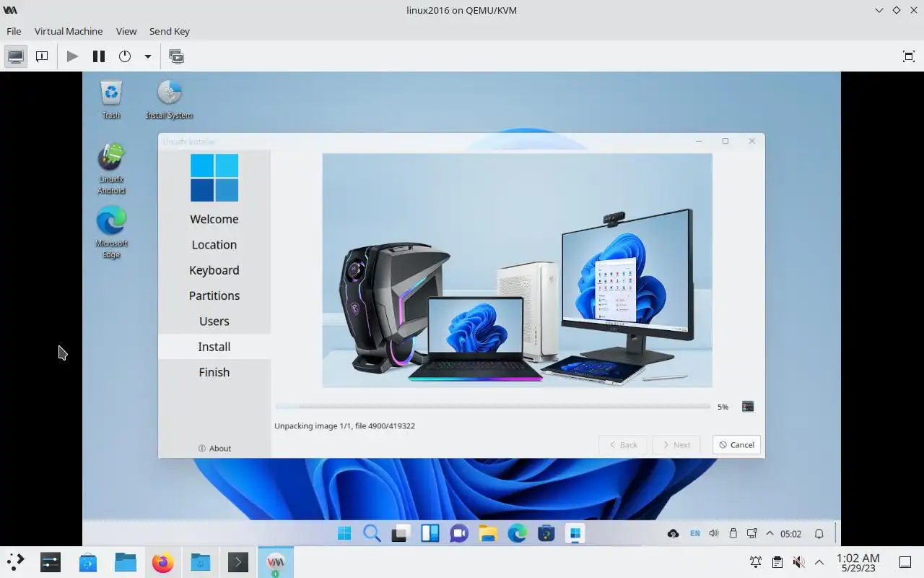Image resolution: width=924 pixels, height=578 pixels.
Task: Open the guest Start menu button
Action: pos(344,534)
